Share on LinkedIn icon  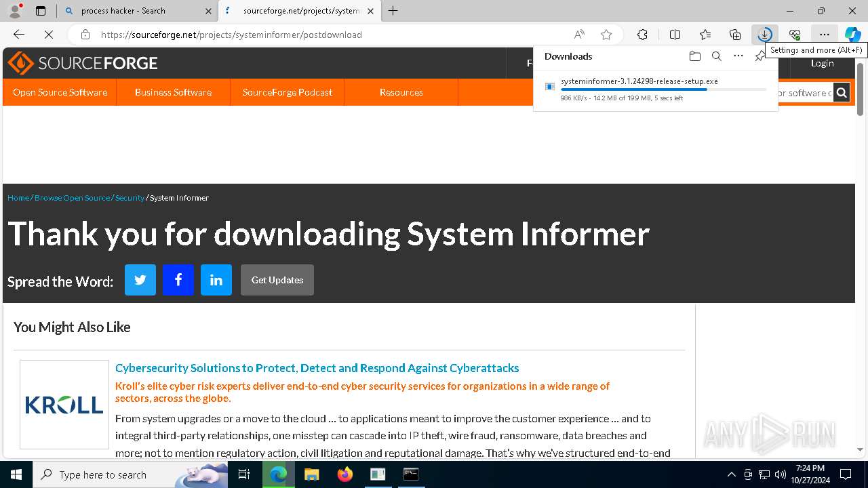click(x=216, y=280)
